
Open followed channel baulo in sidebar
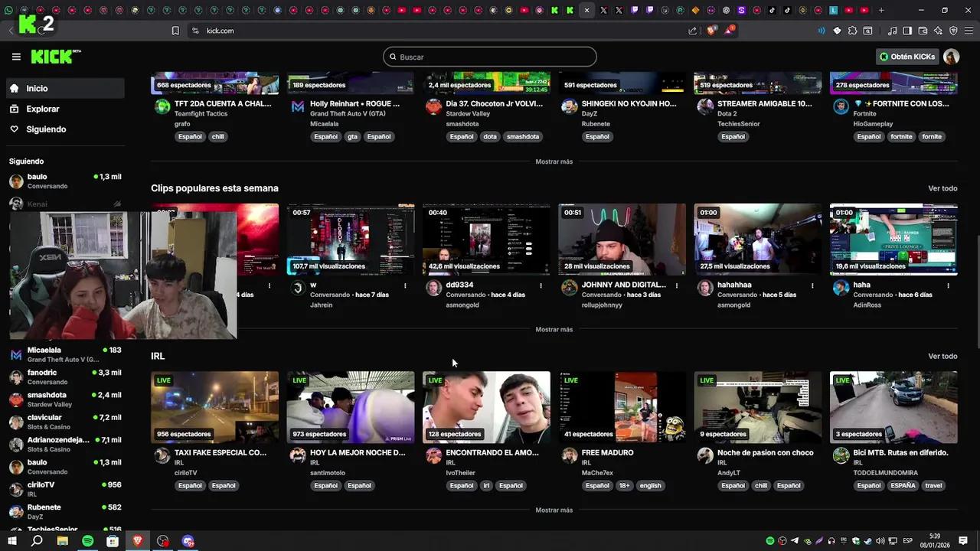(66, 181)
